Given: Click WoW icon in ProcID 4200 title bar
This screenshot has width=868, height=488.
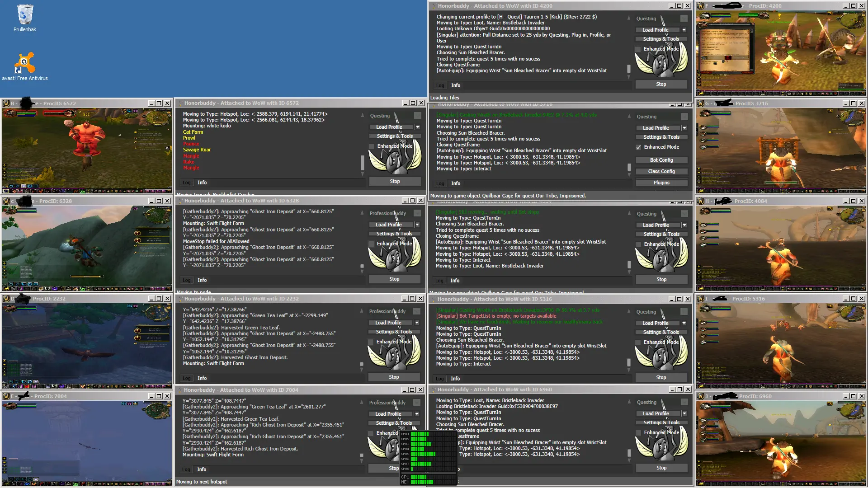Looking at the screenshot, I should 701,6.
